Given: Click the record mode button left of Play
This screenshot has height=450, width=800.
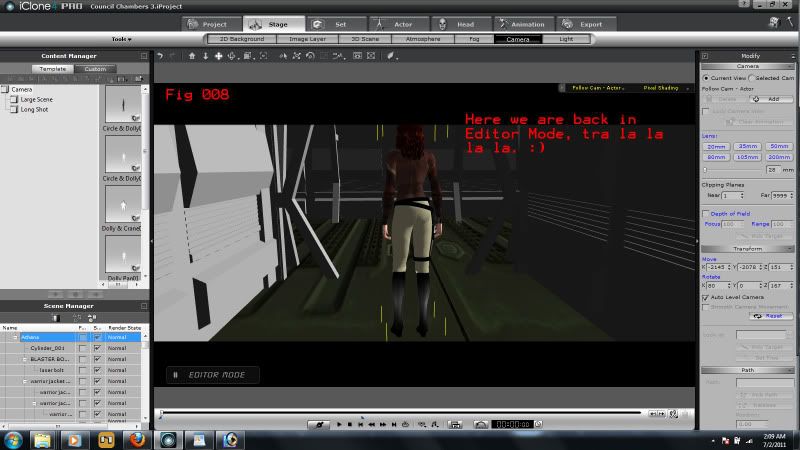Looking at the screenshot, I should coord(319,424).
